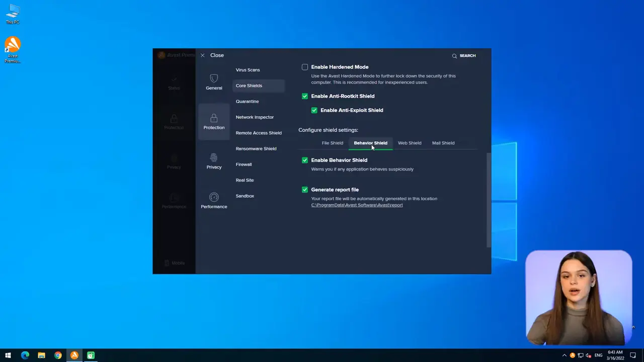
Task: Uncheck Generate report file
Action: (x=305, y=190)
